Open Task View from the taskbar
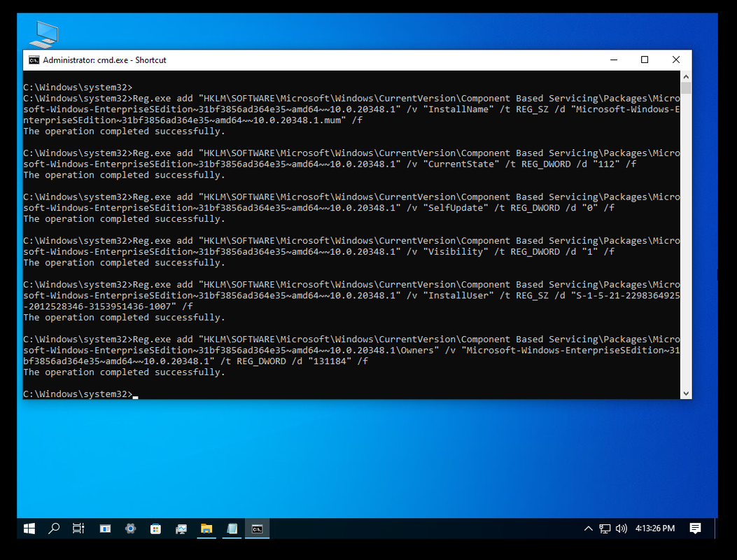737x560 pixels. pos(78,528)
